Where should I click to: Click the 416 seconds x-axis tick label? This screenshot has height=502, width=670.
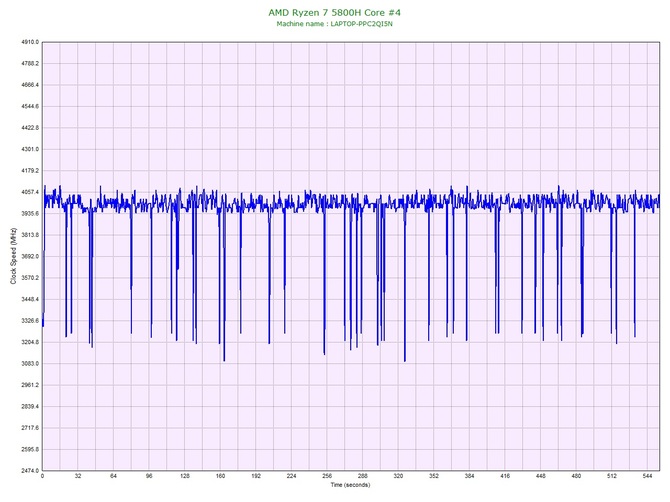click(x=505, y=476)
